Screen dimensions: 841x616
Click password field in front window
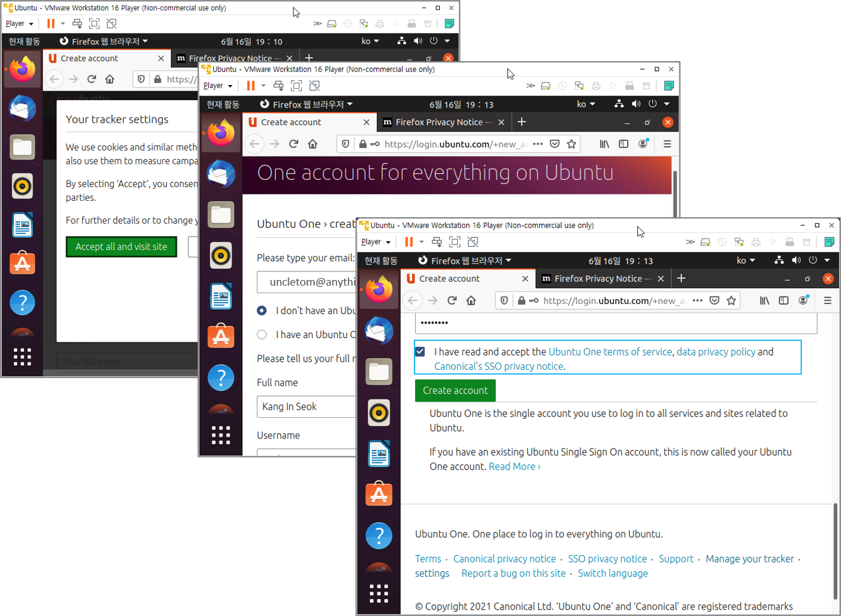point(616,323)
